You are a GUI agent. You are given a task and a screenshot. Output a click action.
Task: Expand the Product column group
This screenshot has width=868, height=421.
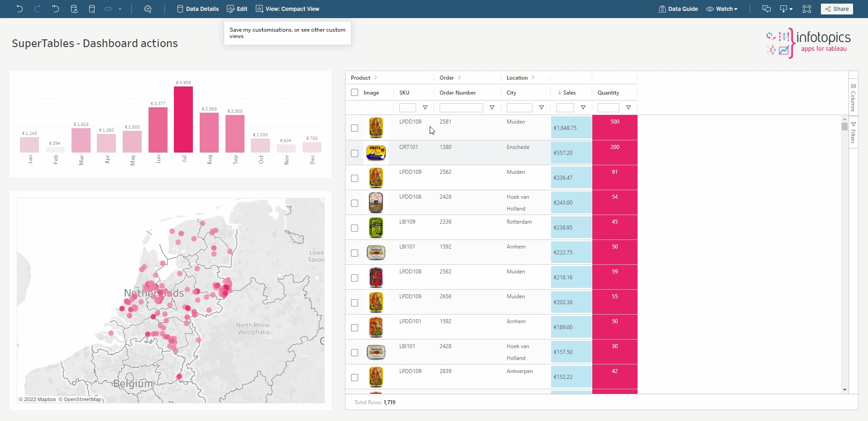coord(375,78)
